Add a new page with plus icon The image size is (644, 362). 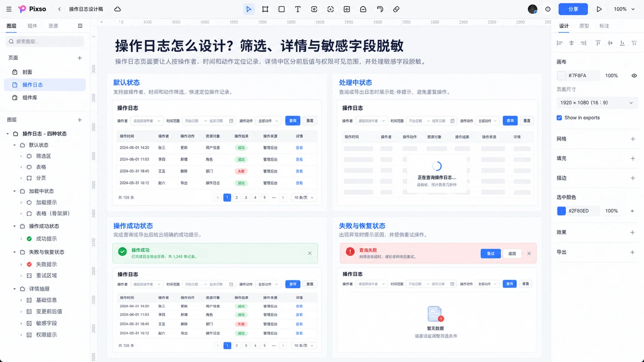[80, 58]
